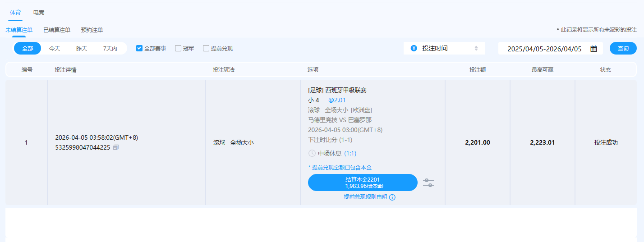The image size is (644, 242).
Task: Click the info icon beside 提前兑现规则申明
Action: [392, 197]
